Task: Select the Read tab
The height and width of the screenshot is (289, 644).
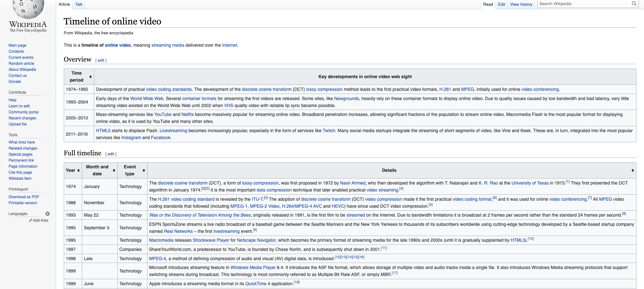Action: [488, 4]
